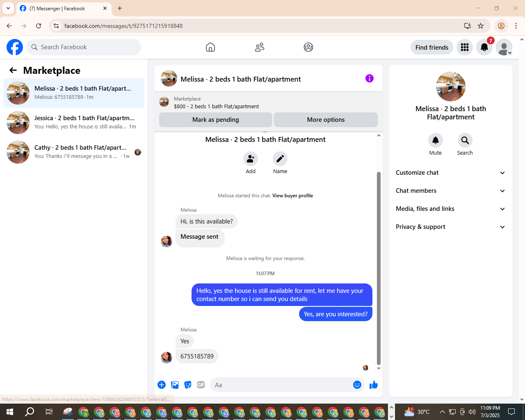Click the 'Yes, are you interested?' message
525x420 pixels.
tap(336, 314)
